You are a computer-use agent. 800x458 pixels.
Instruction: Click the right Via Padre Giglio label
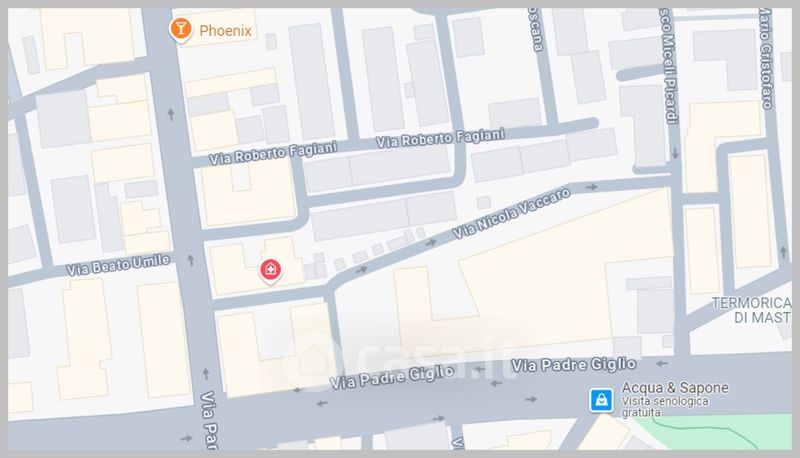(x=573, y=365)
